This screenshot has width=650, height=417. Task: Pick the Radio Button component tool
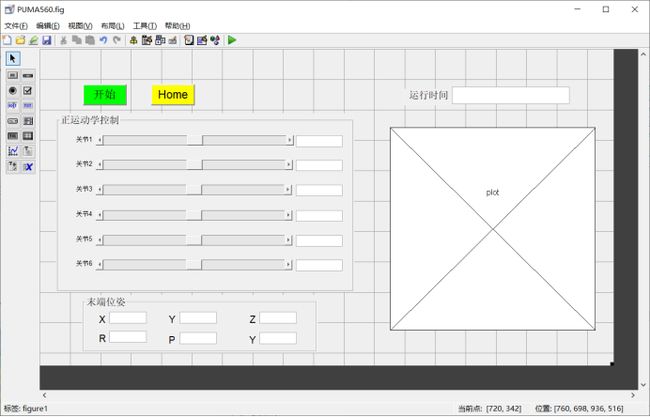coord(13,90)
